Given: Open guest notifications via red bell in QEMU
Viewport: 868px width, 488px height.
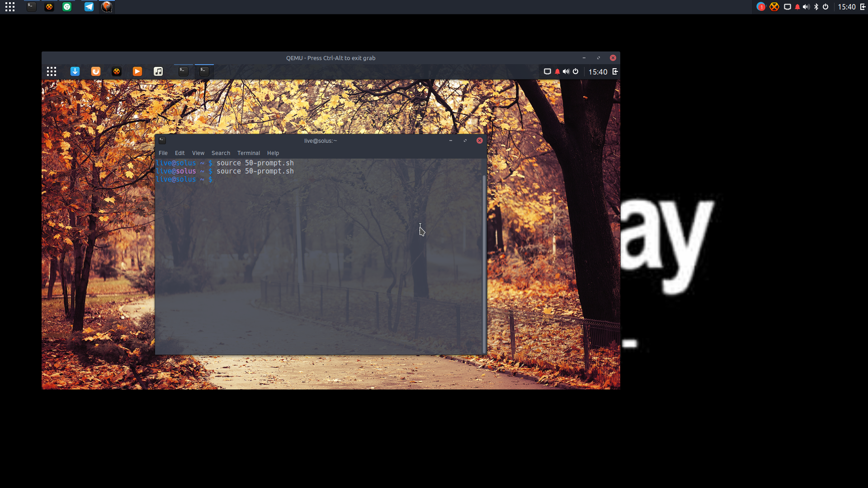Looking at the screenshot, I should tap(557, 71).
